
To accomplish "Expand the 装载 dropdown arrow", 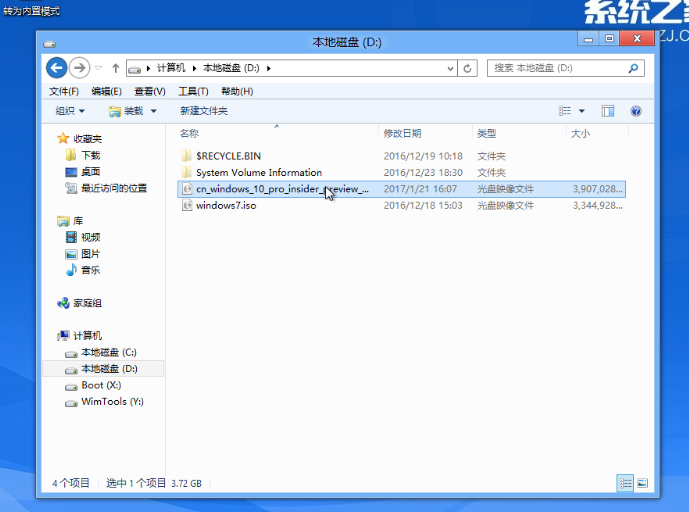I will tap(152, 111).
